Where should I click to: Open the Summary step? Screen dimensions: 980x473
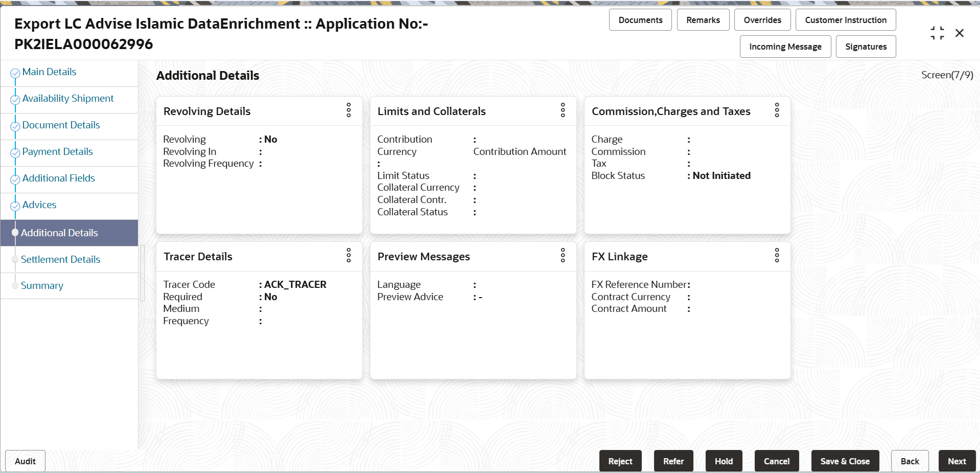(x=42, y=286)
